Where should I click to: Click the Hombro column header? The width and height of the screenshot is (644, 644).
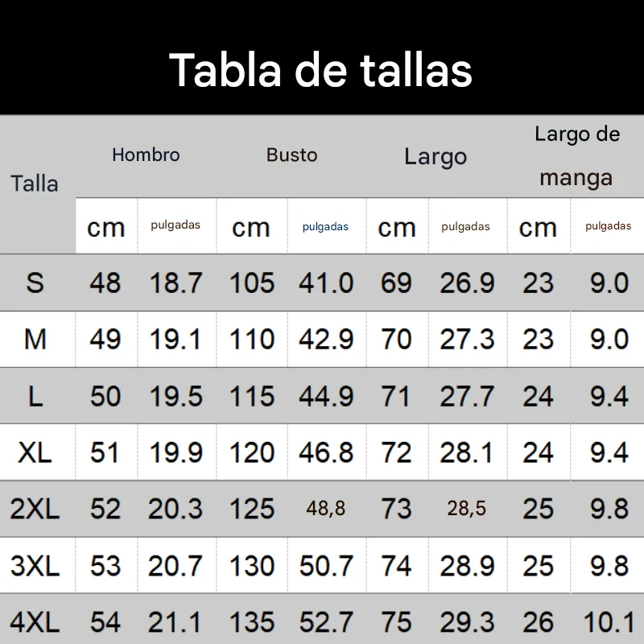coord(146,155)
